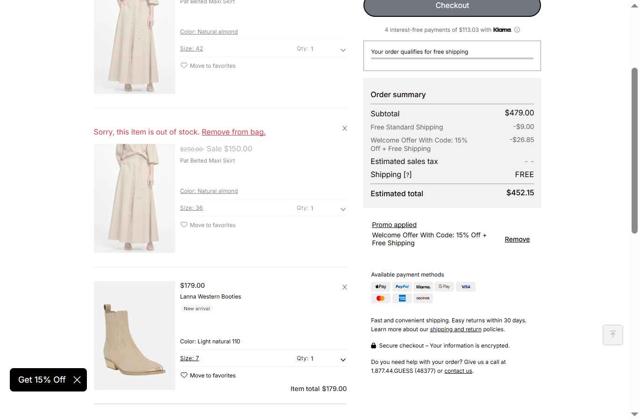This screenshot has width=640, height=420.
Task: Move the booties to favorites
Action: pos(208,376)
